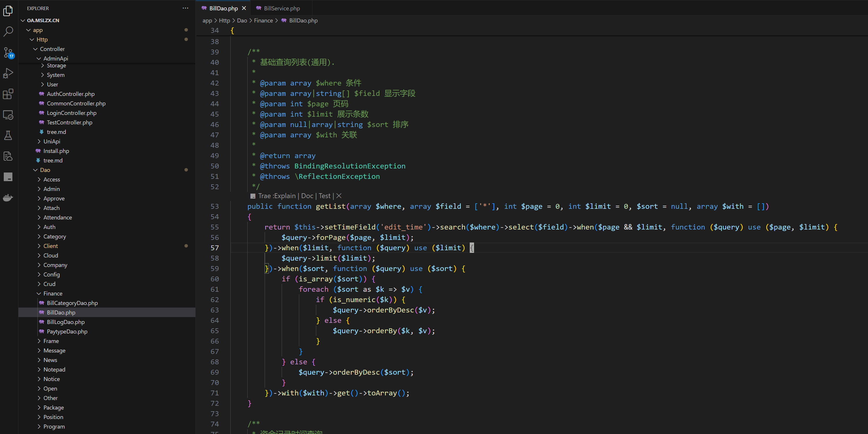The height and width of the screenshot is (434, 868).
Task: Click the 'Finance' breadcrumb segment
Action: (263, 20)
